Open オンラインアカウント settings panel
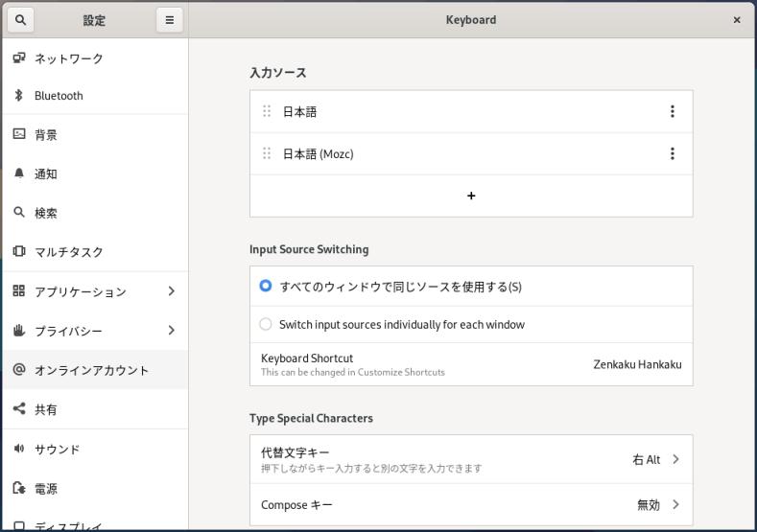 (x=92, y=370)
